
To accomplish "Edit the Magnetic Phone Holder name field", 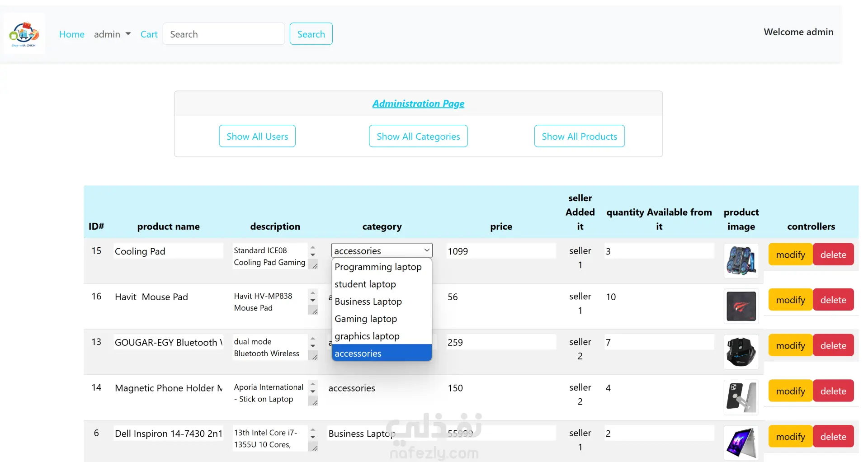I will pos(168,388).
